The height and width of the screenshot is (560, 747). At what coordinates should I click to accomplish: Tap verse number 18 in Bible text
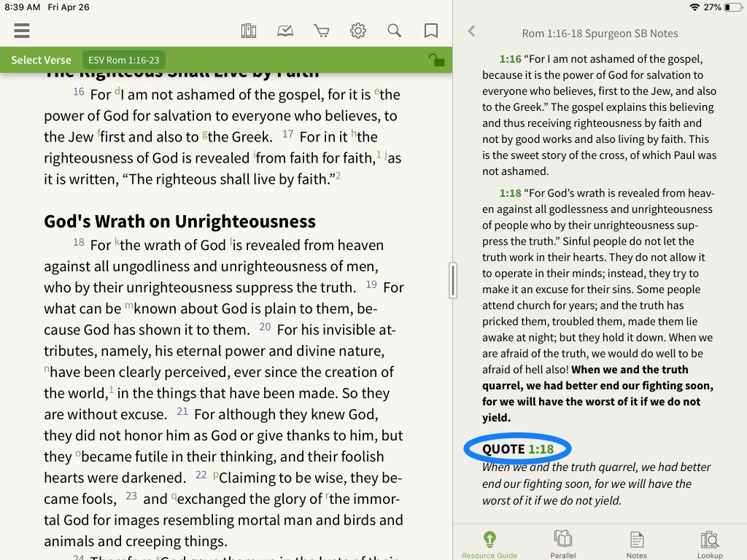click(x=79, y=242)
